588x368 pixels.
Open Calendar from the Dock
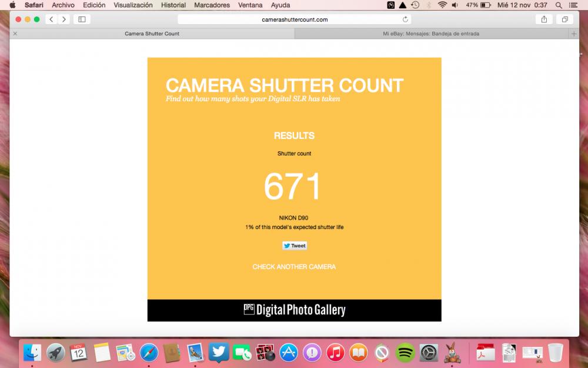coord(78,353)
